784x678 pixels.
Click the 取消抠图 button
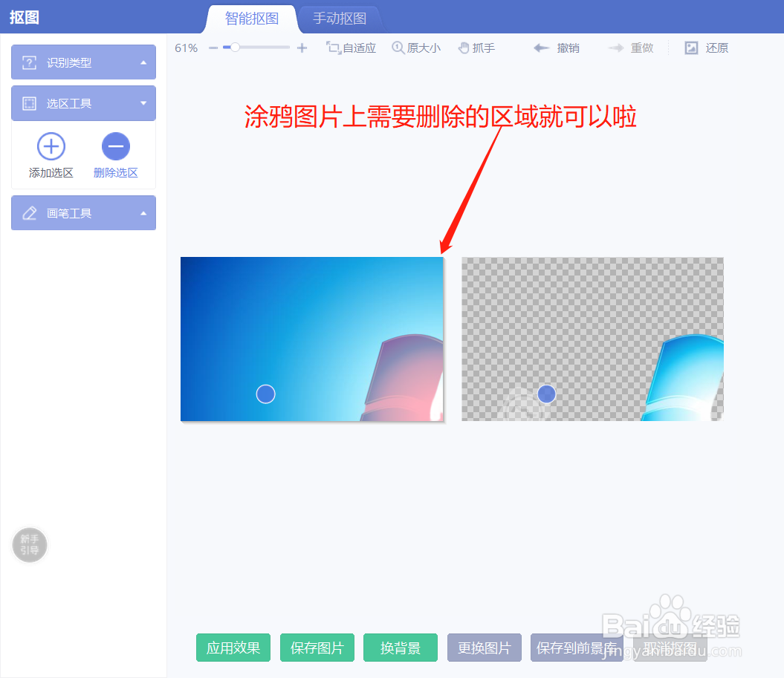pos(670,648)
